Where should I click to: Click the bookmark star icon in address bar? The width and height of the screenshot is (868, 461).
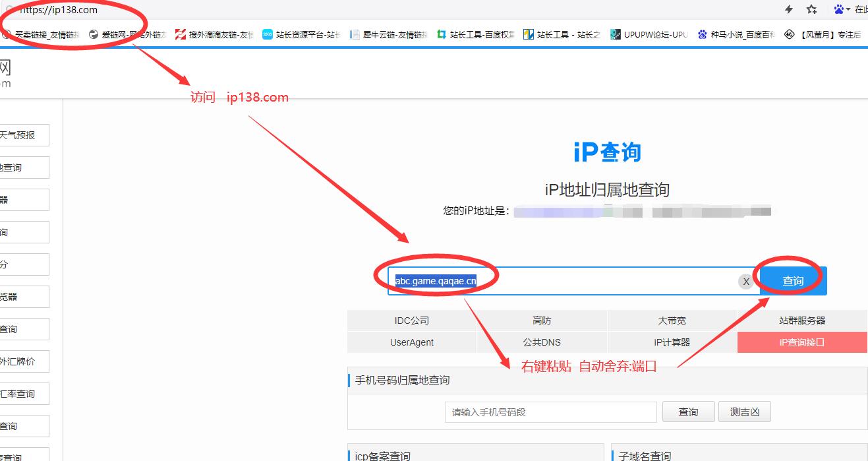[811, 9]
